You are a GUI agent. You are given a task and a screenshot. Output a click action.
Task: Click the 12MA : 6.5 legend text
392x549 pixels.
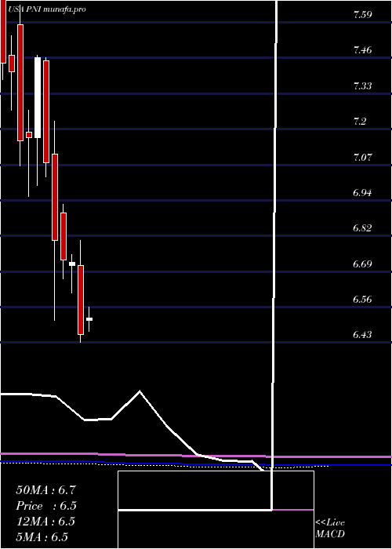(x=45, y=522)
